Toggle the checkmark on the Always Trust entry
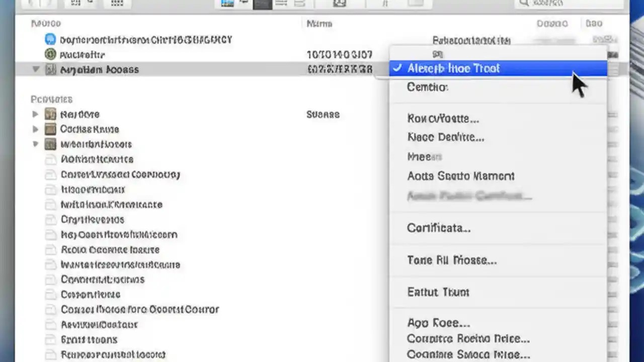 click(x=397, y=68)
